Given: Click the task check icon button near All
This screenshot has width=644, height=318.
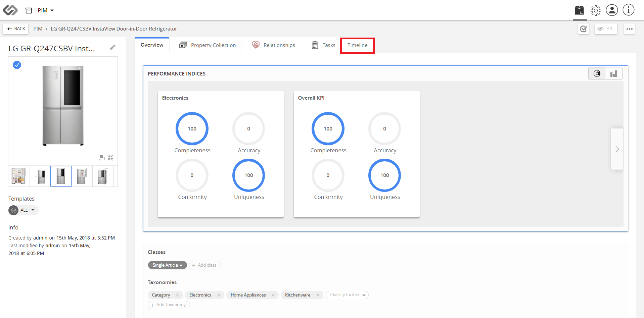Looking at the screenshot, I should 584,29.
